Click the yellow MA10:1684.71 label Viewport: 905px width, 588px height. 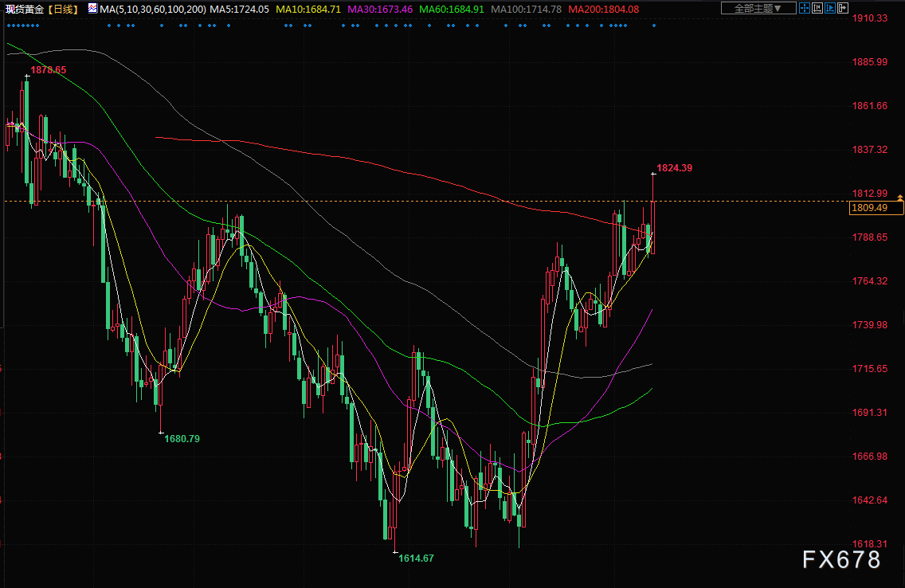pos(308,10)
